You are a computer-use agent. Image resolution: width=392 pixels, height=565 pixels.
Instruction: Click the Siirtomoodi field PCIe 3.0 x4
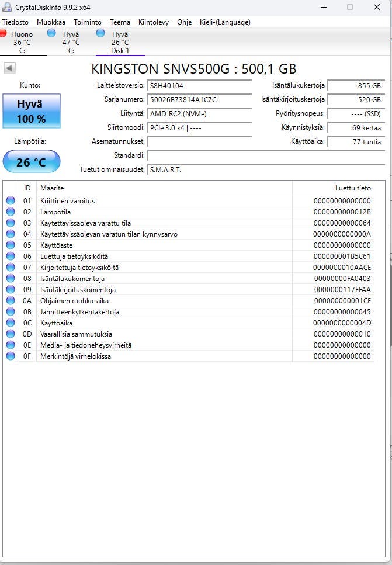point(200,128)
